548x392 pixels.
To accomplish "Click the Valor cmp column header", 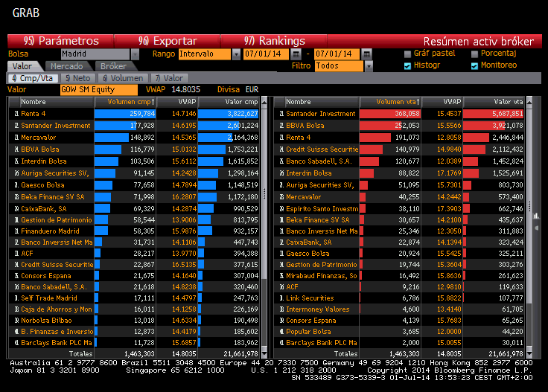I will pyautogui.click(x=229, y=102).
